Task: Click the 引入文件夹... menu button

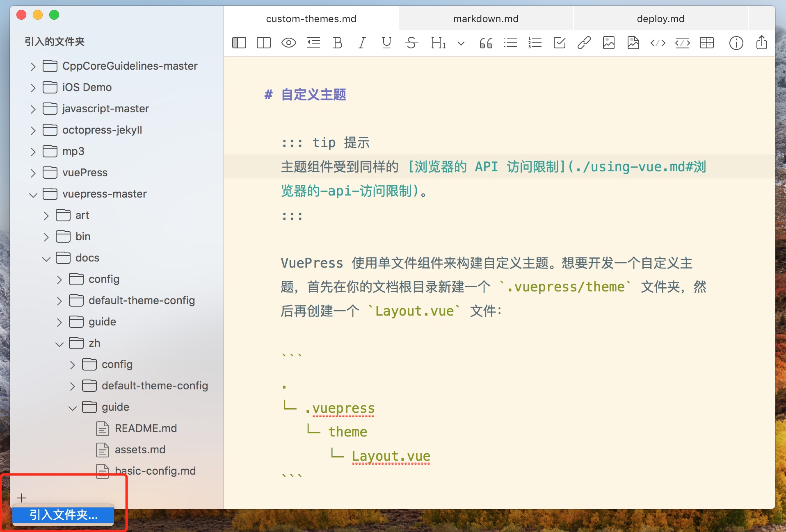Action: click(63, 515)
